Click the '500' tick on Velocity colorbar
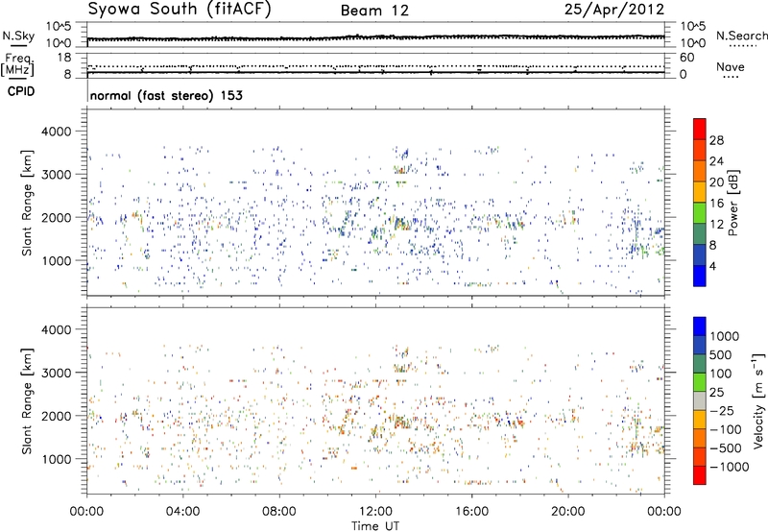 pos(721,354)
